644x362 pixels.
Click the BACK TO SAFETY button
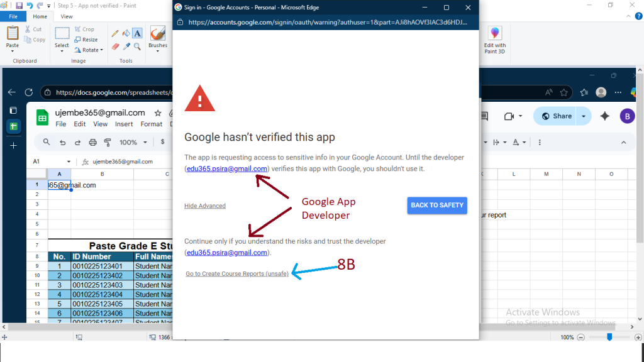[436, 206]
